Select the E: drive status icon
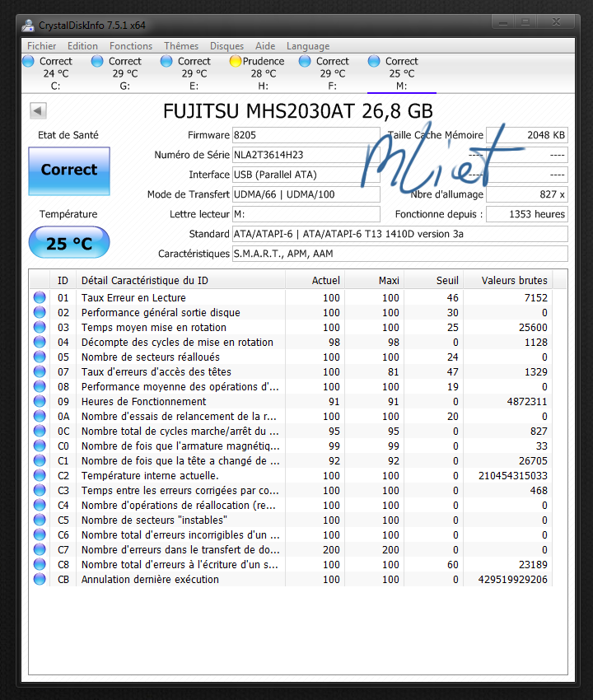The image size is (593, 700). click(x=166, y=61)
